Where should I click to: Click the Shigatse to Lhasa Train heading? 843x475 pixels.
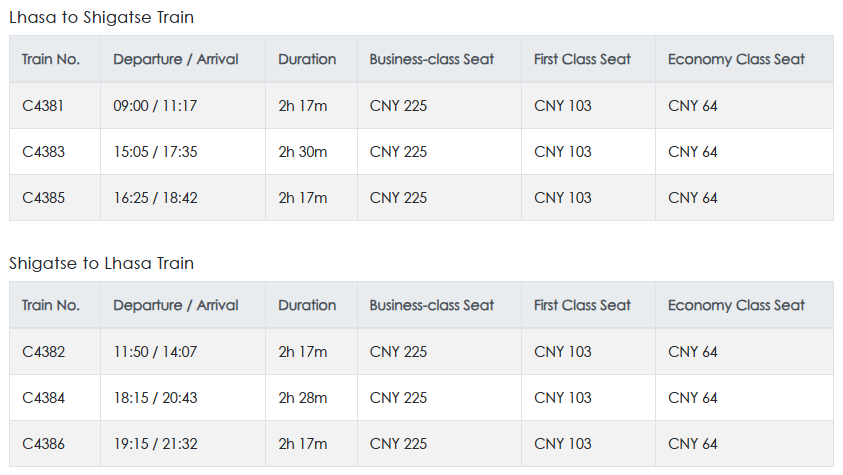[x=102, y=263]
